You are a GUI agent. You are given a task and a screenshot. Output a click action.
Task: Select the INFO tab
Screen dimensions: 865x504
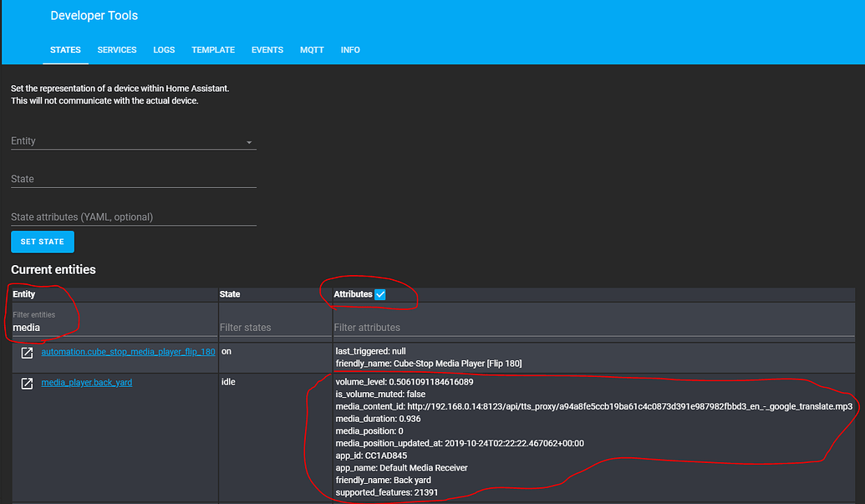point(350,50)
